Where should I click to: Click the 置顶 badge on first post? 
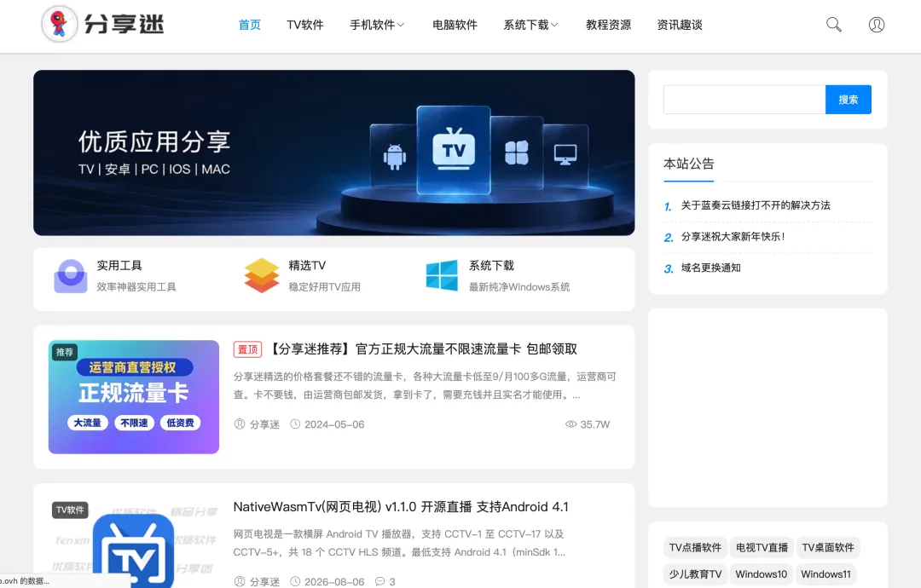point(248,349)
